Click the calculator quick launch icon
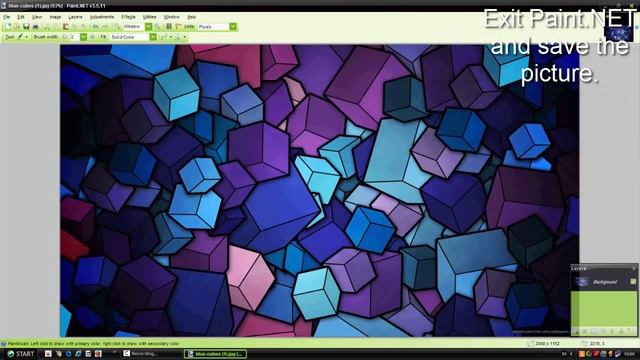This screenshot has height=360, width=640. click(88, 354)
